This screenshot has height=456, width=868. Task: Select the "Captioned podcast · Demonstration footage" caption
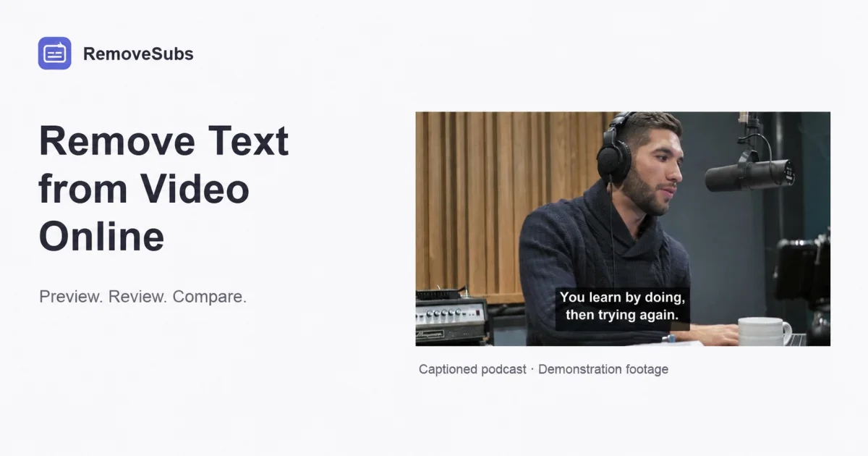pyautogui.click(x=543, y=369)
